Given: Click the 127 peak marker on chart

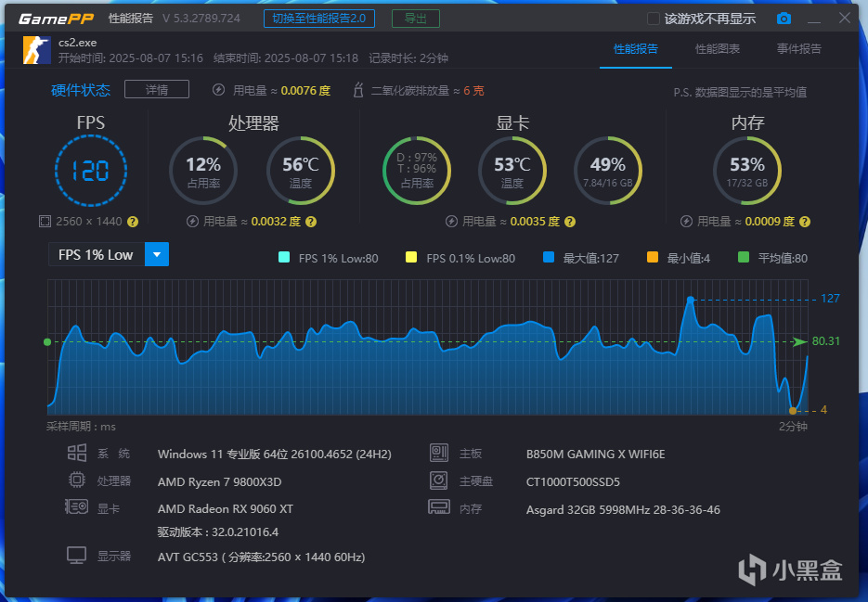Looking at the screenshot, I should click(x=691, y=300).
